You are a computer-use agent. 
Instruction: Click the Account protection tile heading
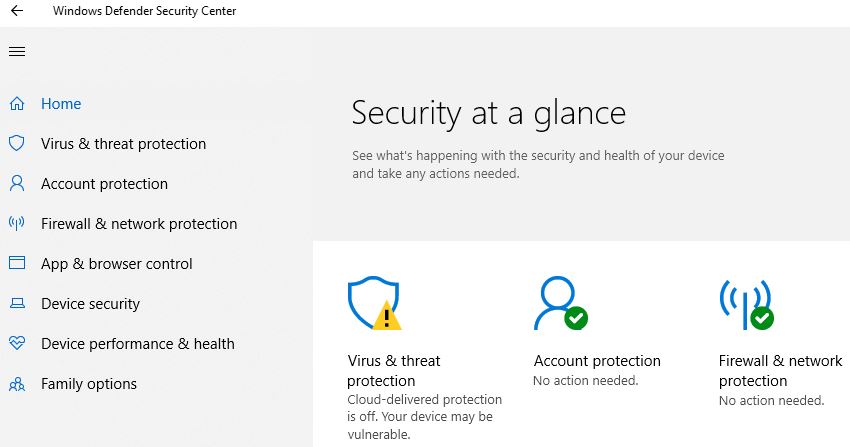[597, 361]
